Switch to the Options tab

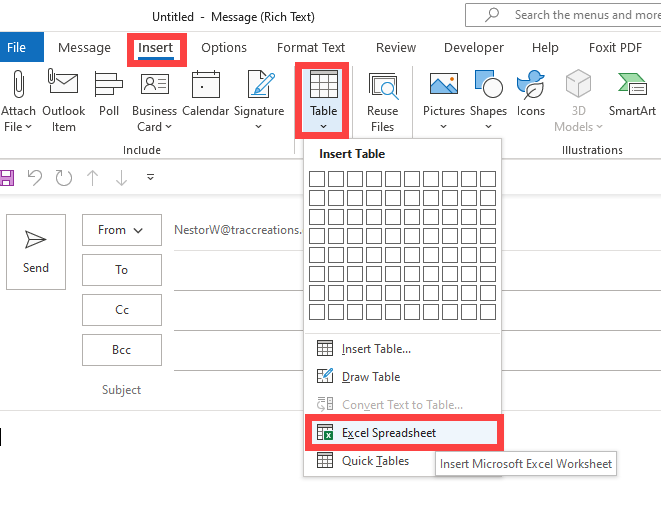coord(224,47)
